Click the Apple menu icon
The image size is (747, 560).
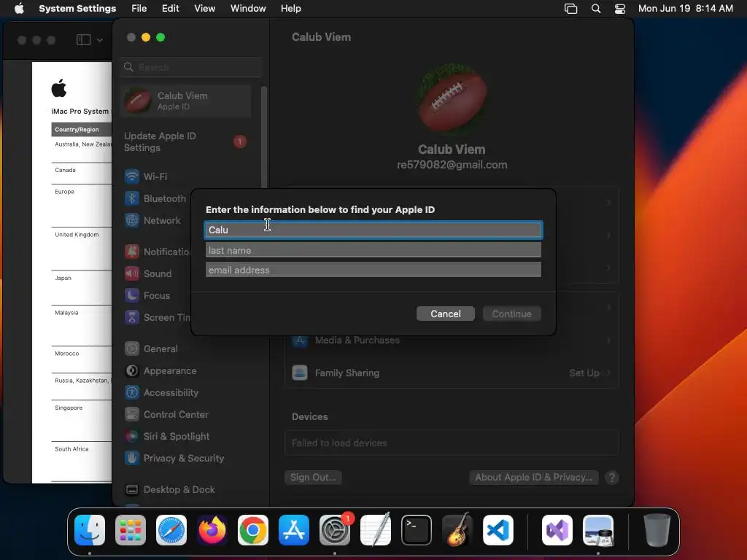coord(19,9)
